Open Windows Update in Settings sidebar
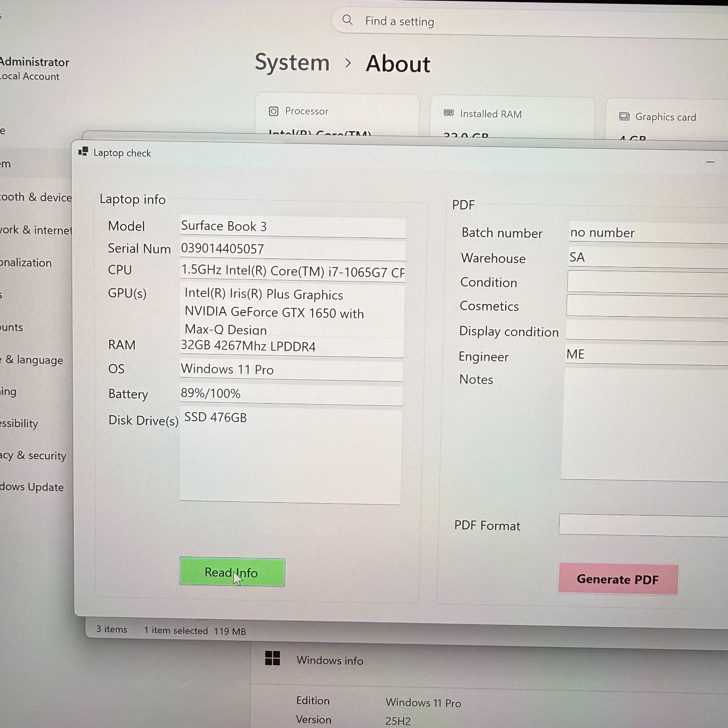This screenshot has height=728, width=728. pos(31,486)
